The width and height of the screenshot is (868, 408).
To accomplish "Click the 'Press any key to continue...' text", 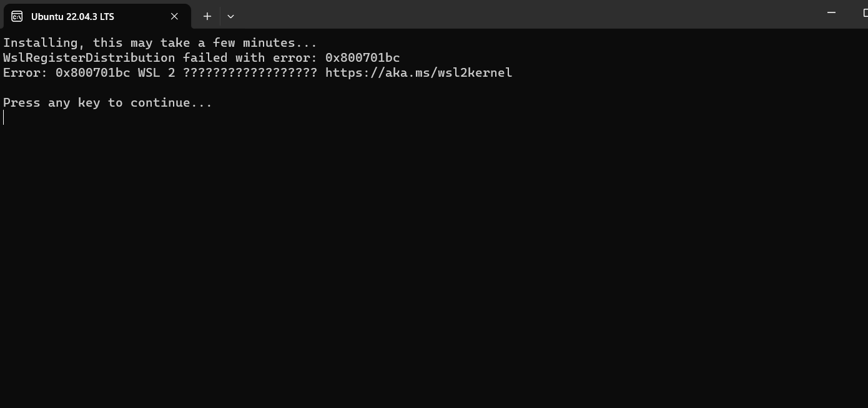I will pos(107,102).
